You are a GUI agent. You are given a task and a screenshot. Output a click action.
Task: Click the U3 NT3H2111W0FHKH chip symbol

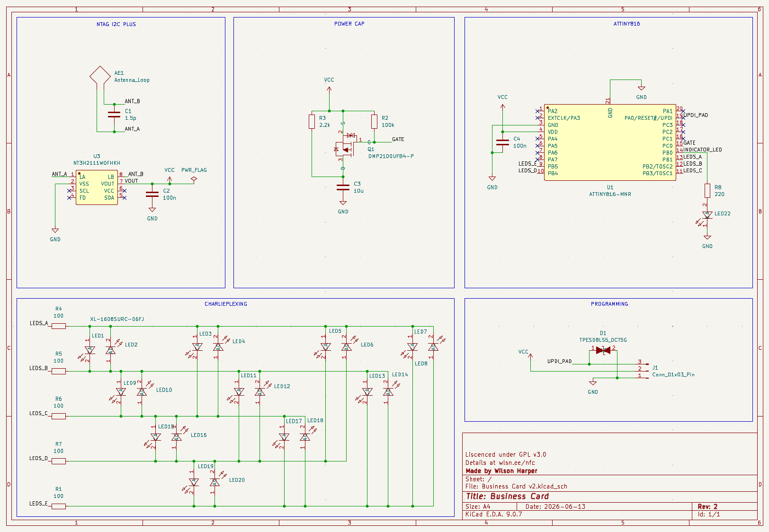click(x=97, y=187)
